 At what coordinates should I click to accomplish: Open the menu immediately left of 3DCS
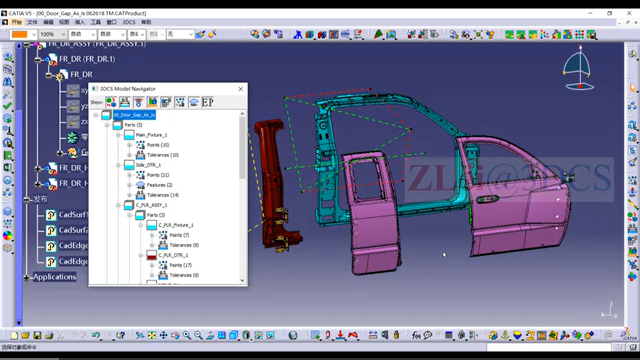pyautogui.click(x=111, y=22)
